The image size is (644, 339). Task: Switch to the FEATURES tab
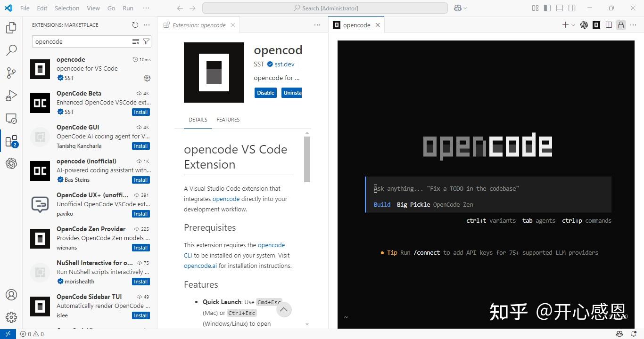228,120
